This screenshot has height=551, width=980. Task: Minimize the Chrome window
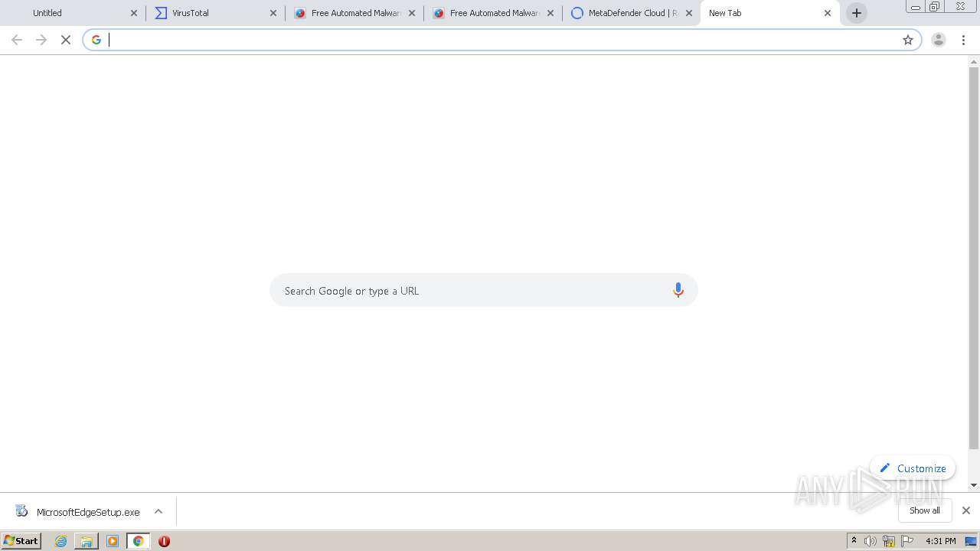916,6
